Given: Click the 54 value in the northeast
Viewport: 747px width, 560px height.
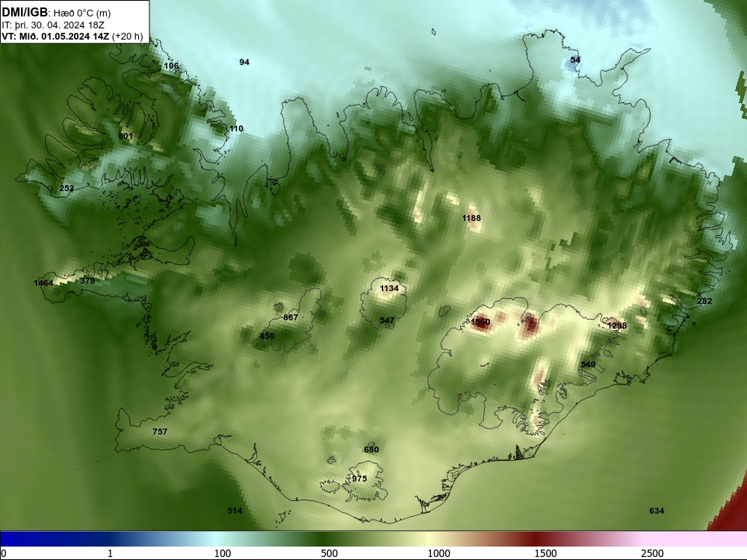Looking at the screenshot, I should tap(575, 60).
